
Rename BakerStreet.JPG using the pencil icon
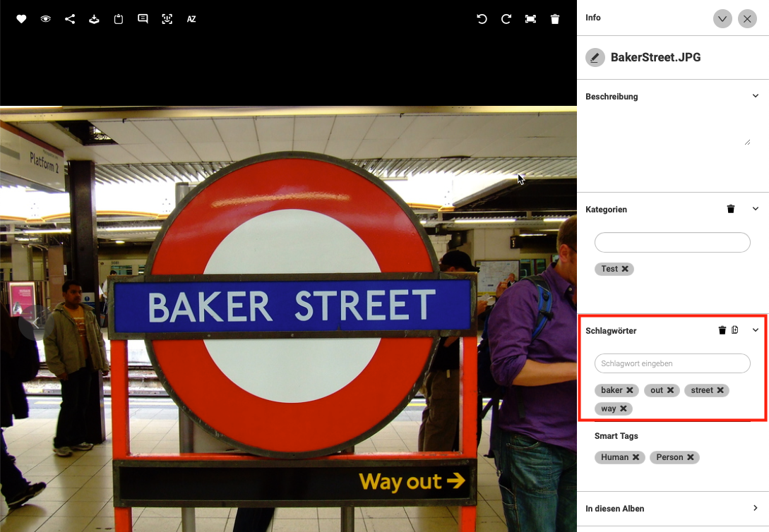[595, 57]
